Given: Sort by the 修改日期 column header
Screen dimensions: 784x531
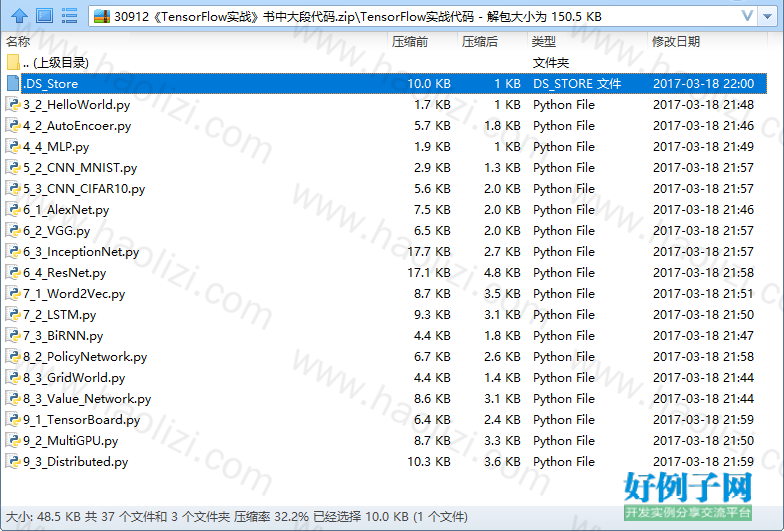Looking at the screenshot, I should tap(676, 42).
